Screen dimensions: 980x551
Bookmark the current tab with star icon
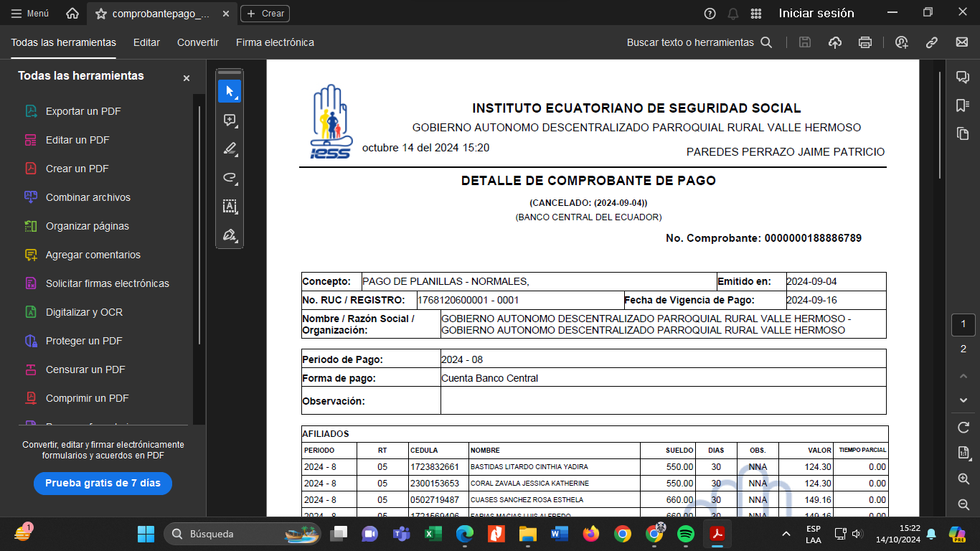[101, 14]
